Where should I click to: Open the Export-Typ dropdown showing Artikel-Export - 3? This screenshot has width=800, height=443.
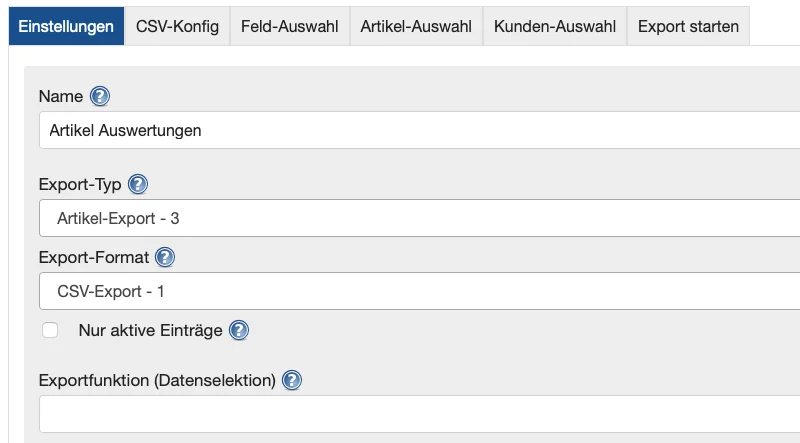pyautogui.click(x=420, y=217)
